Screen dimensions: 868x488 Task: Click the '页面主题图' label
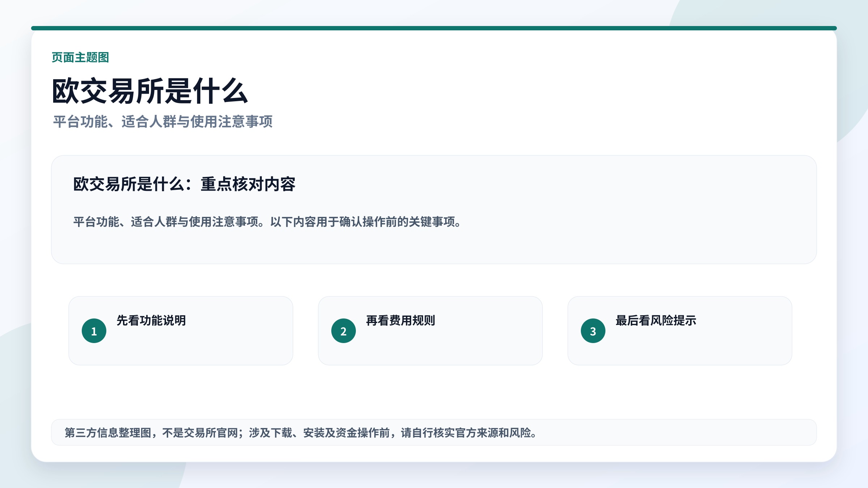click(x=80, y=57)
